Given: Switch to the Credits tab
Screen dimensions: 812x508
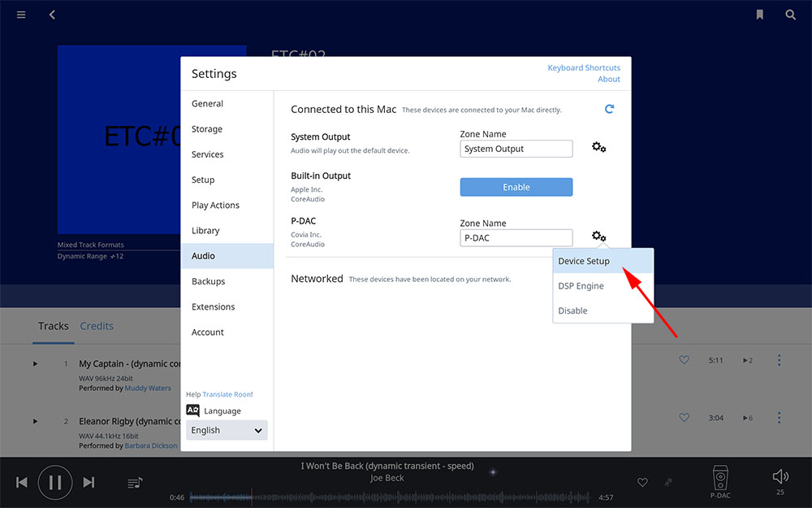Looking at the screenshot, I should [97, 326].
